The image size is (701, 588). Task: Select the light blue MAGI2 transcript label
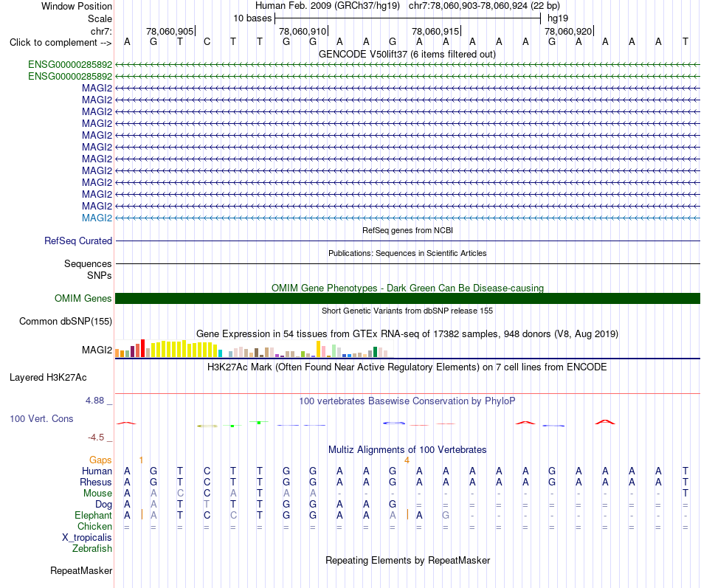pyautogui.click(x=97, y=218)
